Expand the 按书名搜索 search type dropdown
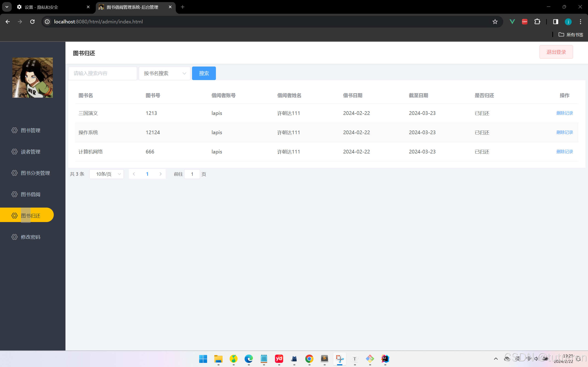Image resolution: width=588 pixels, height=367 pixels. coord(164,73)
